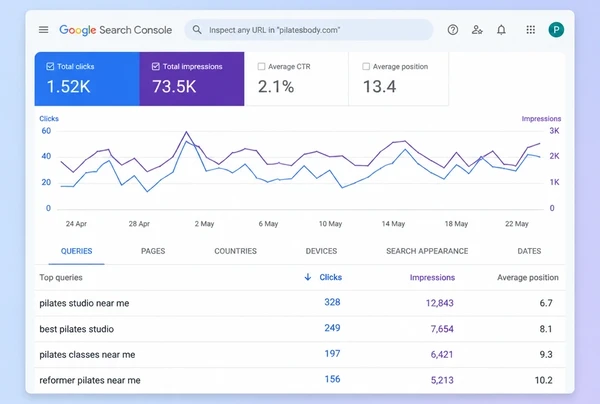Image resolution: width=600 pixels, height=404 pixels.
Task: Click inside the URL inspection field
Action: coord(309,30)
